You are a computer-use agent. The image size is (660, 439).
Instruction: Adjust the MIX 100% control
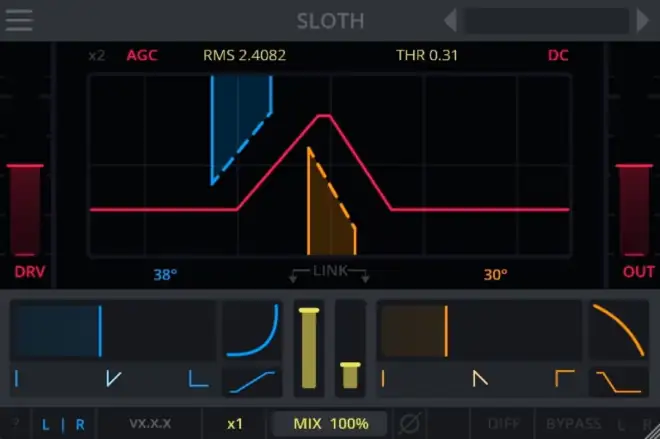(330, 424)
